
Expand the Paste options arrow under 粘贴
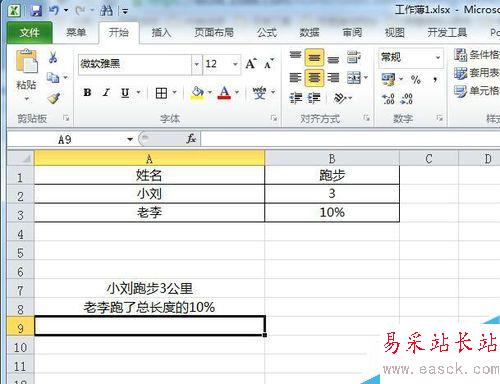pos(27,99)
